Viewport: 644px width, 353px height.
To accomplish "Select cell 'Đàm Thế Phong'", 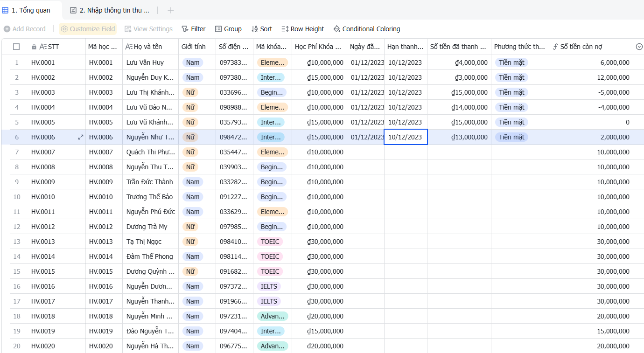I will 150,256.
